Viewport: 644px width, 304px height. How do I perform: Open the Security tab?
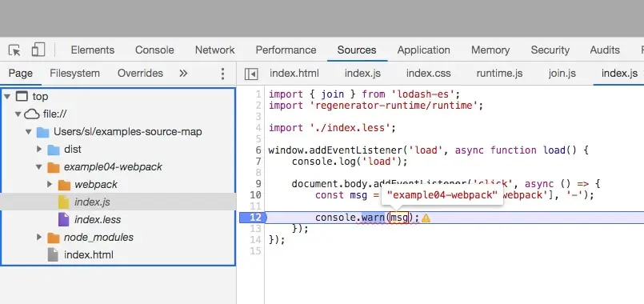click(550, 50)
